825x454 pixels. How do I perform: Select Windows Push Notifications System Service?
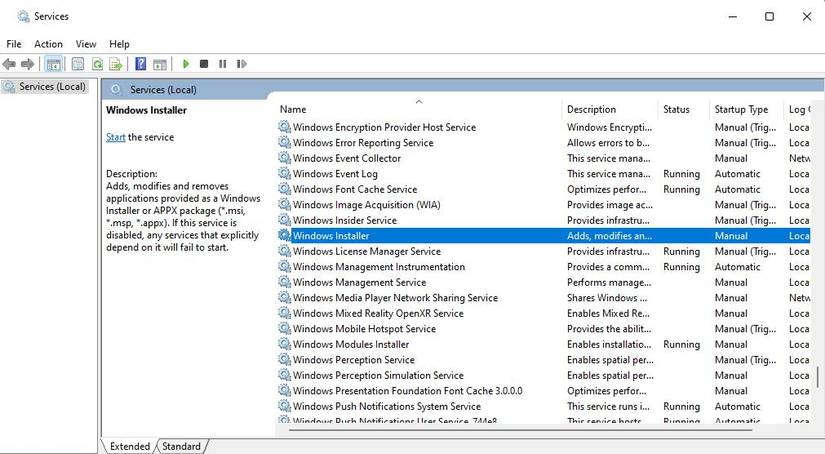point(387,406)
